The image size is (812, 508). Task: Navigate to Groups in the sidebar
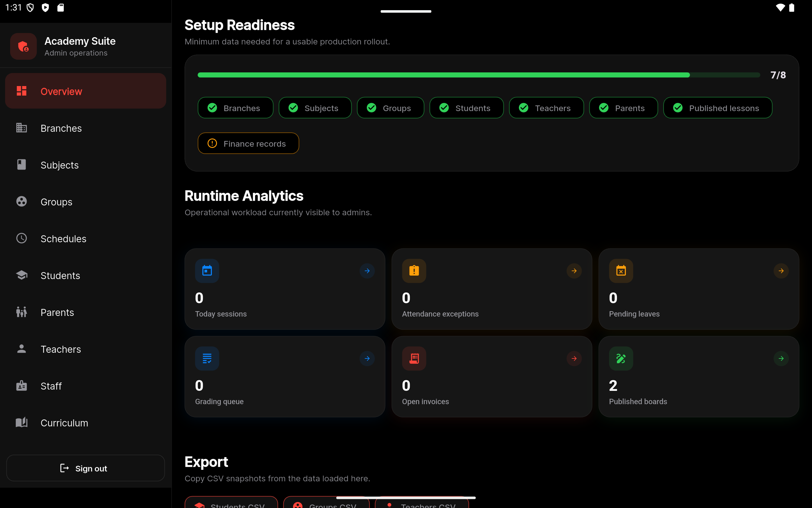pos(86,202)
